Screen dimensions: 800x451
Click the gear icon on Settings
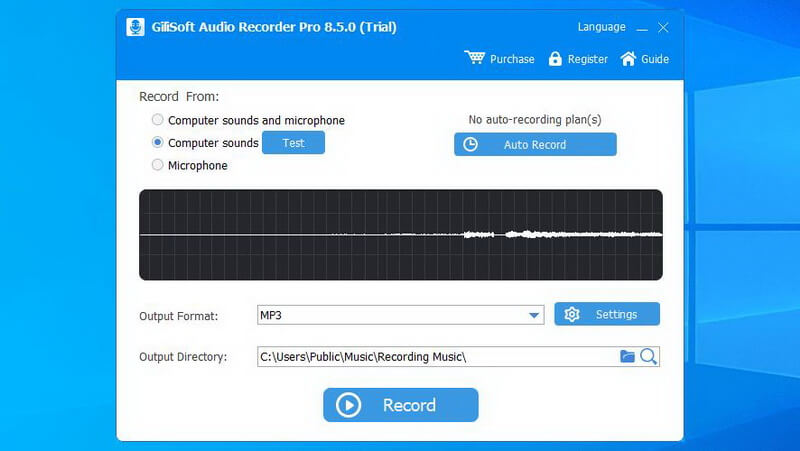(572, 314)
